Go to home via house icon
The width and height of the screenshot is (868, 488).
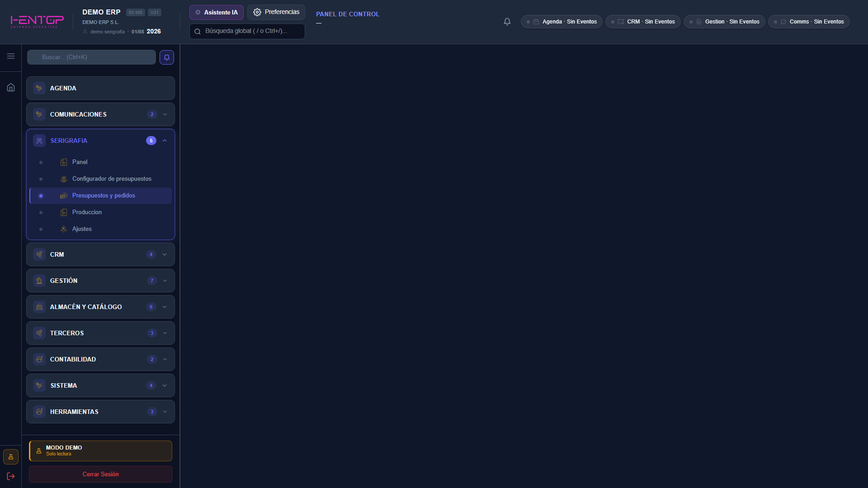click(11, 87)
